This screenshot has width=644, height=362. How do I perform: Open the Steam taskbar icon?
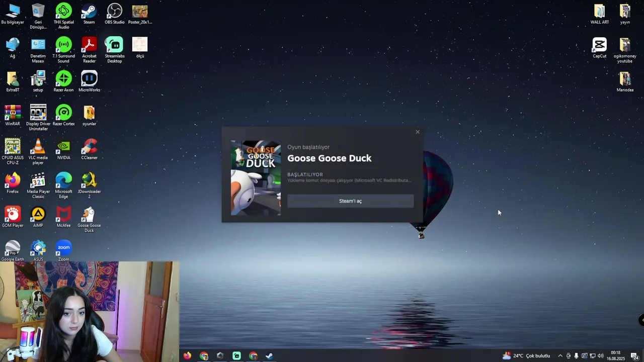tap(269, 356)
